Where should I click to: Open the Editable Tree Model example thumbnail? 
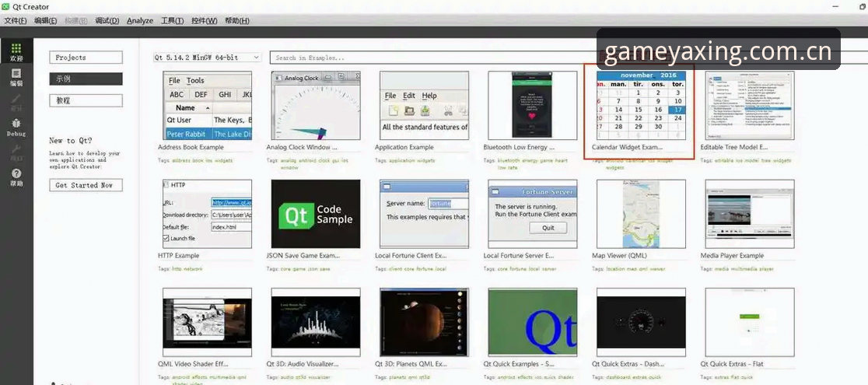click(x=750, y=105)
